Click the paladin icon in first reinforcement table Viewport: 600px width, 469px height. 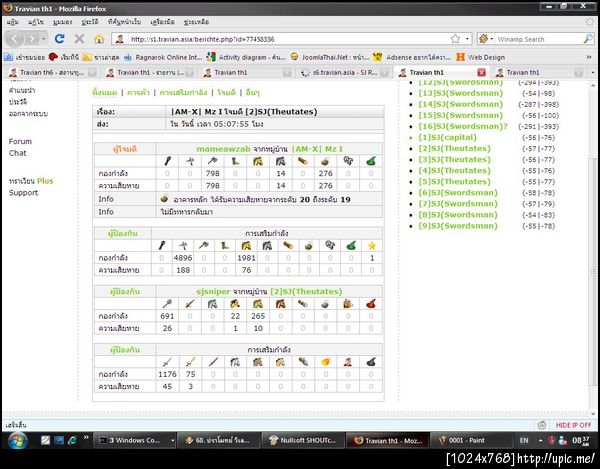pyautogui.click(x=246, y=246)
